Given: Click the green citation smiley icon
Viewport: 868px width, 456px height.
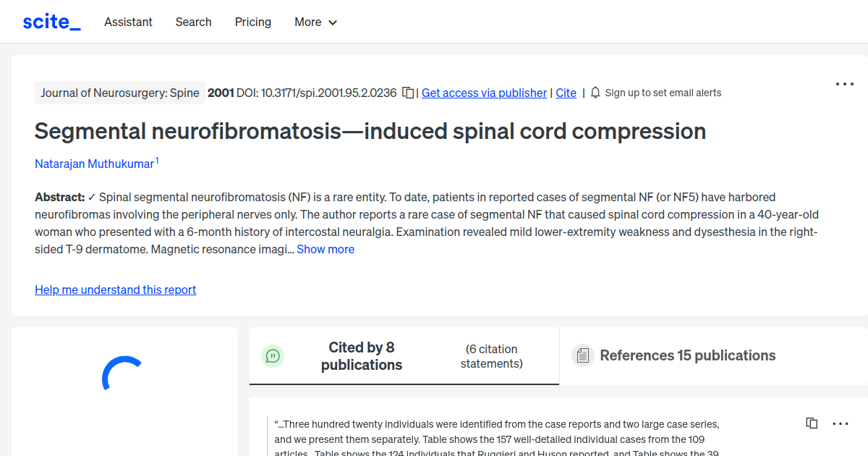Looking at the screenshot, I should tap(273, 355).
